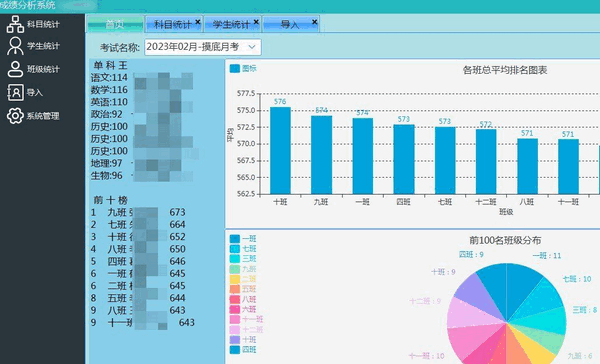Click the 导入 contact-book icon in sidebar

tap(15, 92)
